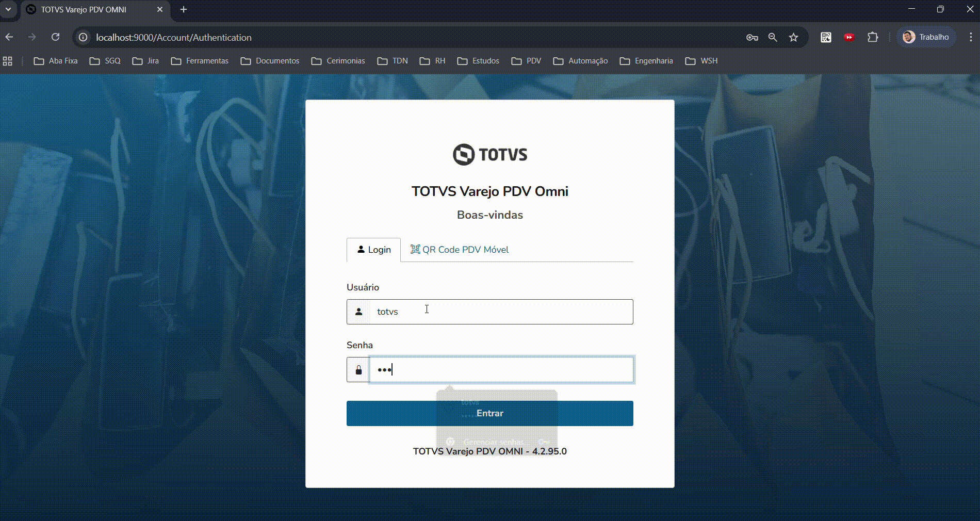Open the Documentos bookmark folder

click(x=270, y=61)
